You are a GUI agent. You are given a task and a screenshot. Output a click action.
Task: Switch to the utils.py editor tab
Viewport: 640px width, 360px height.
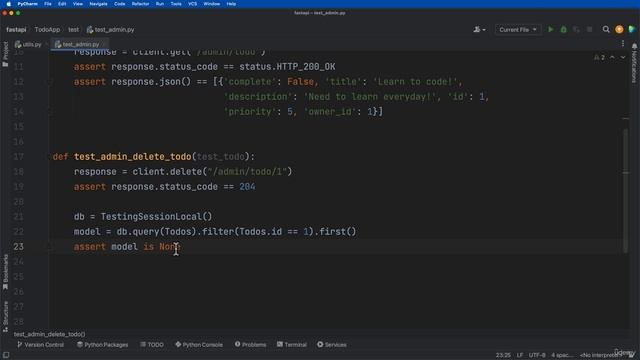pos(28,44)
